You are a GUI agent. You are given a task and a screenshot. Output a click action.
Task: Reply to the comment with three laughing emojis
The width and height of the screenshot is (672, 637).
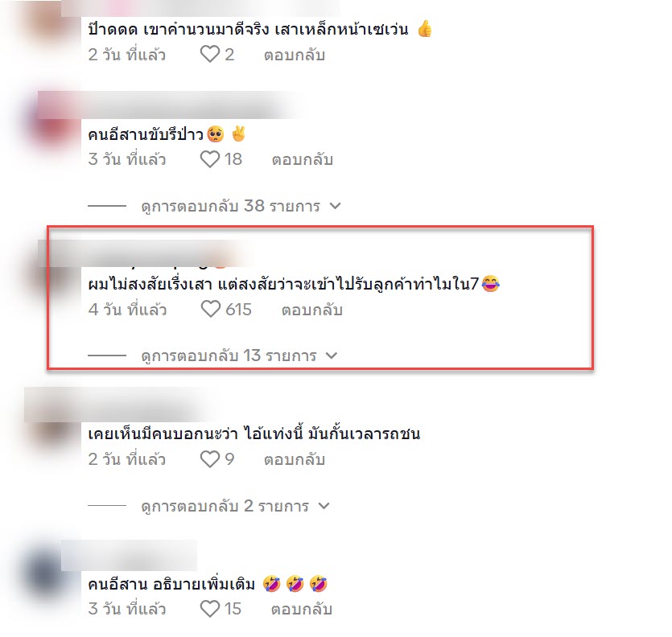click(302, 609)
